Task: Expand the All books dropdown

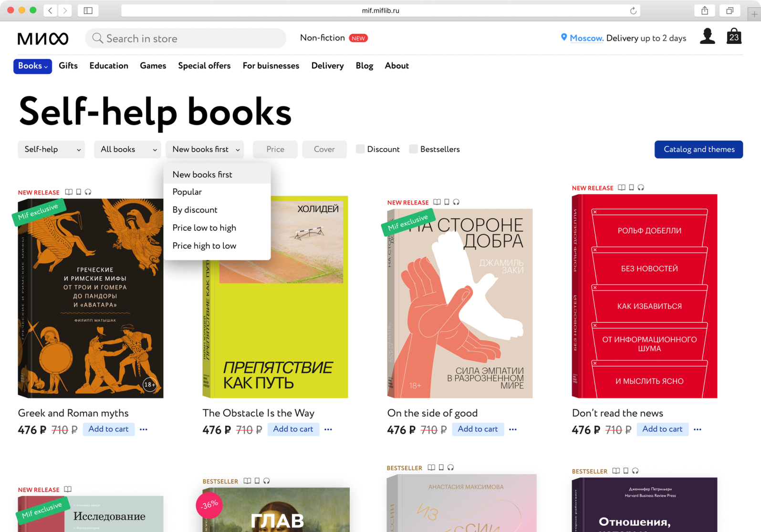Action: [x=127, y=149]
